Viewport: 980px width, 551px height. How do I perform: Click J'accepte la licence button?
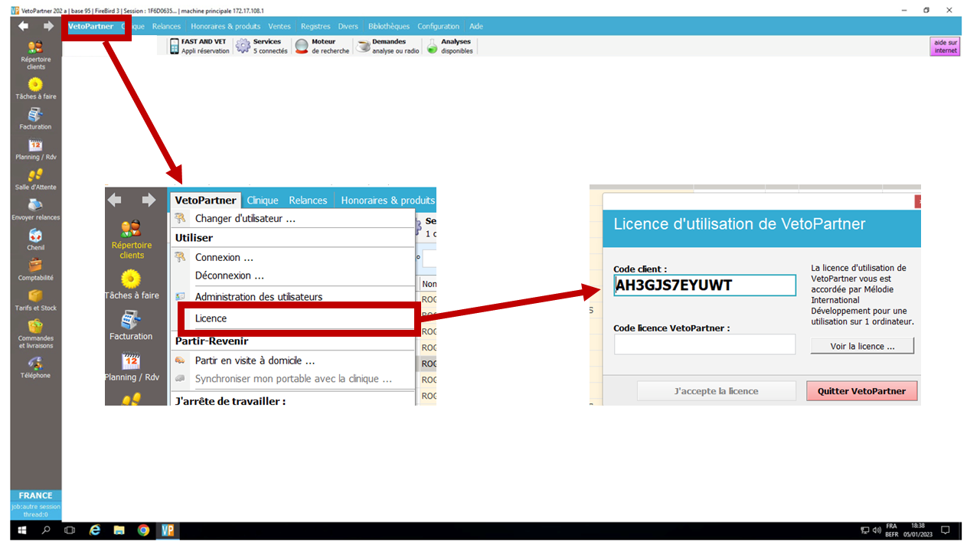(716, 391)
